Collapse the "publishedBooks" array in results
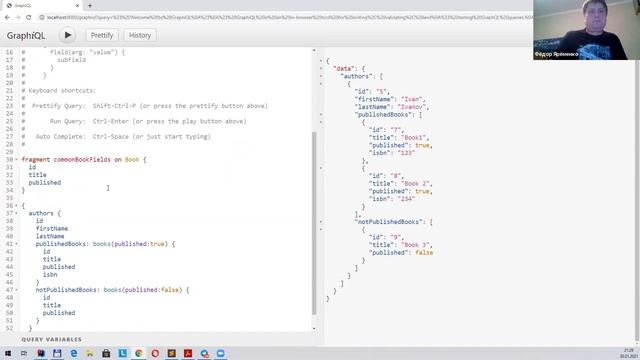This screenshot has width=640, height=360. coord(321,115)
